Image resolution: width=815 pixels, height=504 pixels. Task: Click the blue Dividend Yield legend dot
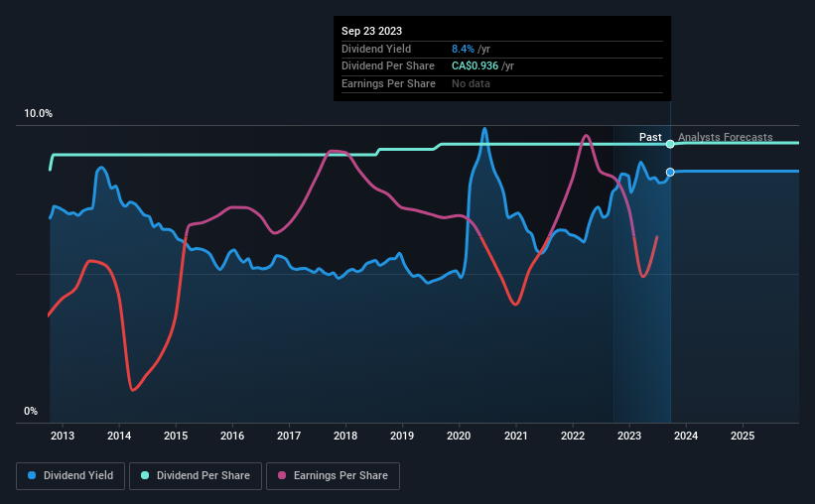[32, 475]
